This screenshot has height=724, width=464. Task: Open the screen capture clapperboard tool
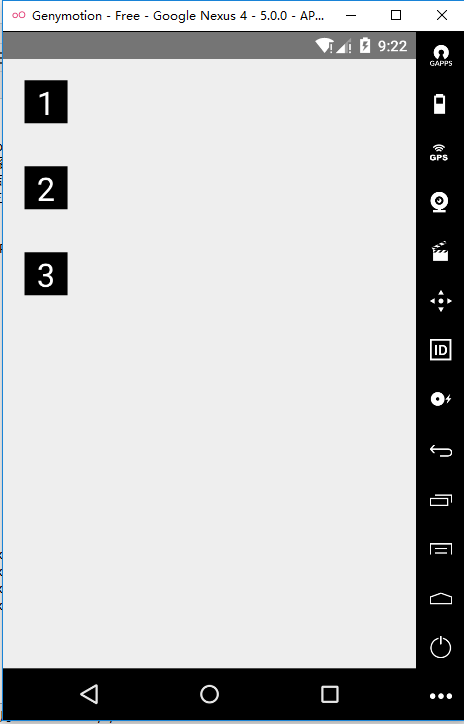point(440,251)
